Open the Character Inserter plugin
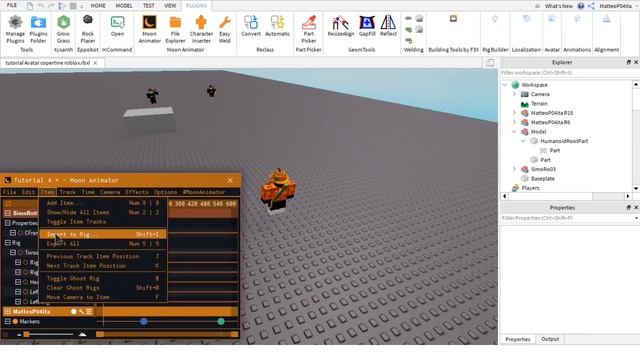This screenshot has width=640, height=360. click(201, 29)
